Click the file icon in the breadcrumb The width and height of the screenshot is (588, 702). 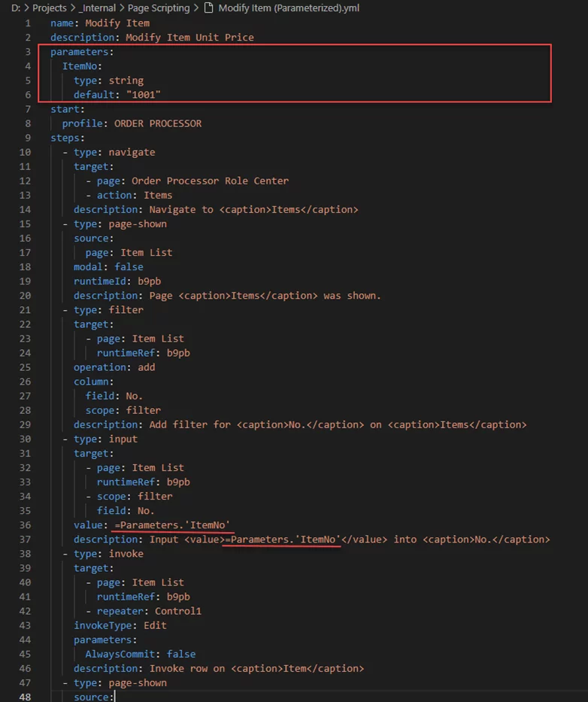click(209, 8)
